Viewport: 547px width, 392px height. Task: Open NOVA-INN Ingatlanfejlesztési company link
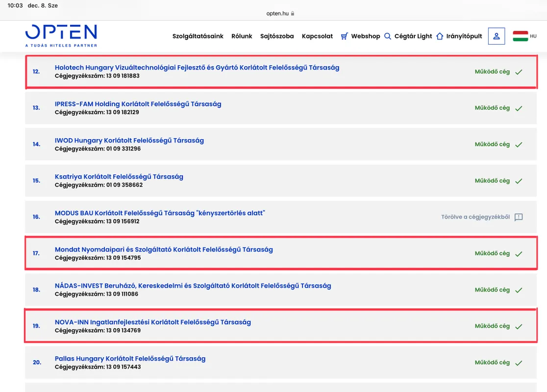pyautogui.click(x=152, y=322)
